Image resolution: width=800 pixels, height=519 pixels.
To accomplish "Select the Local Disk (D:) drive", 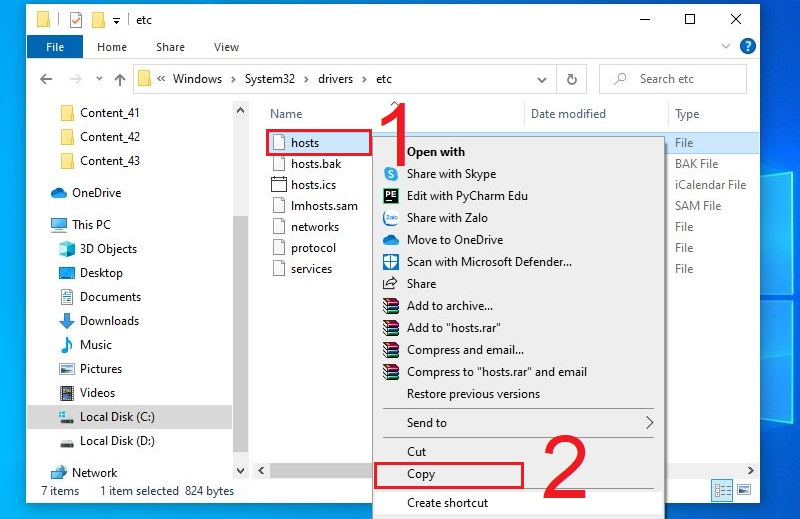I will coord(117,441).
